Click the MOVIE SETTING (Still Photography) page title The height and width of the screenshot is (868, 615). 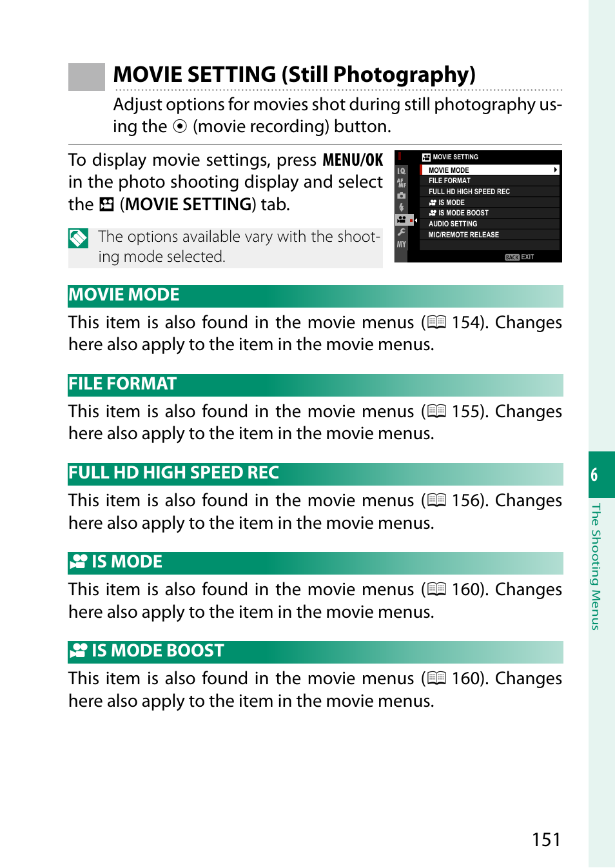(x=295, y=75)
